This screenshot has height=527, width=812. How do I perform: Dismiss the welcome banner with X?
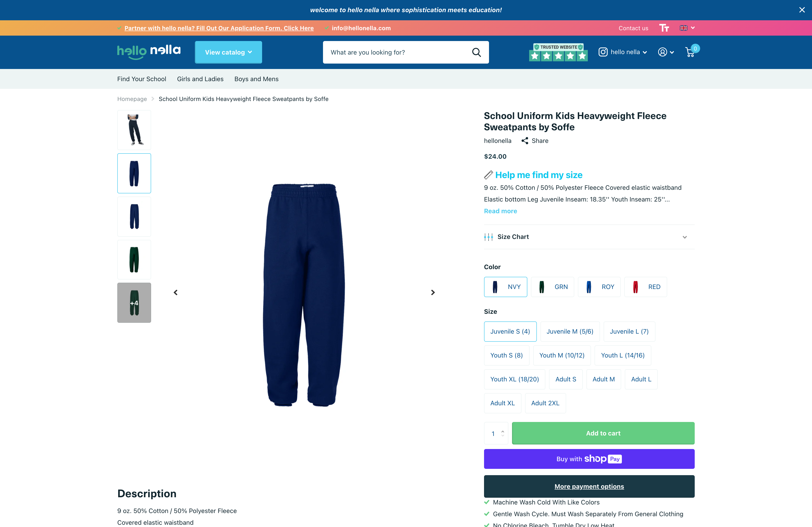coord(802,10)
